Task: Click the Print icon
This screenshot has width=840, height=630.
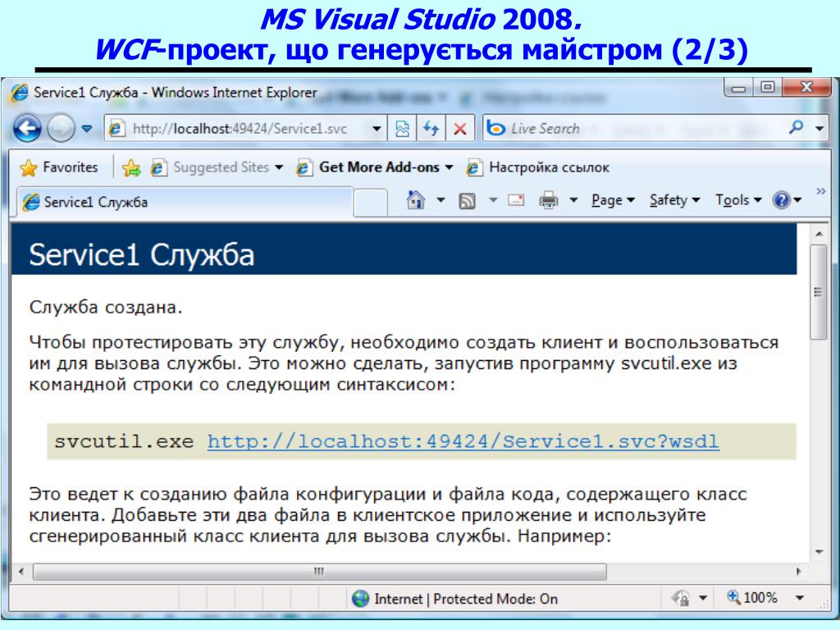Action: coord(548,200)
